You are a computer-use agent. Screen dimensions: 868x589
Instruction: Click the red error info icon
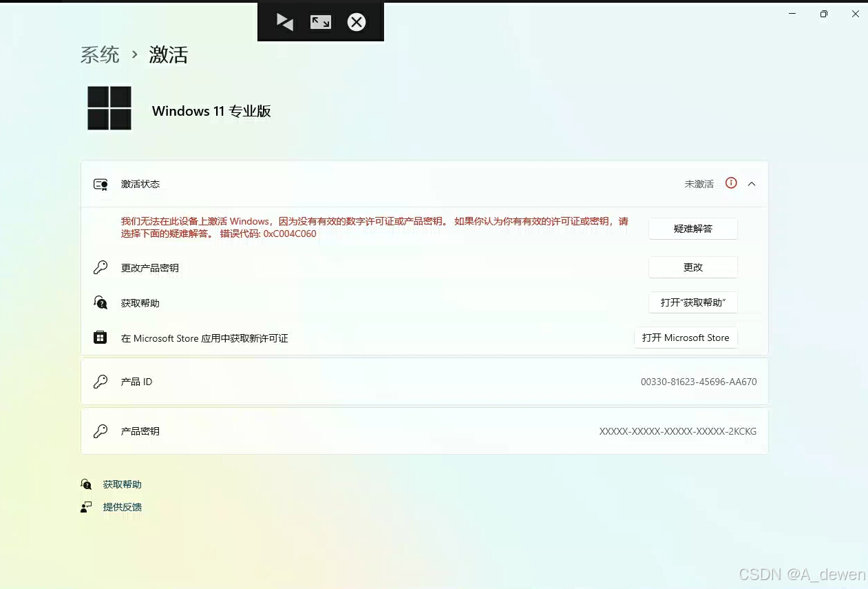[x=731, y=183]
